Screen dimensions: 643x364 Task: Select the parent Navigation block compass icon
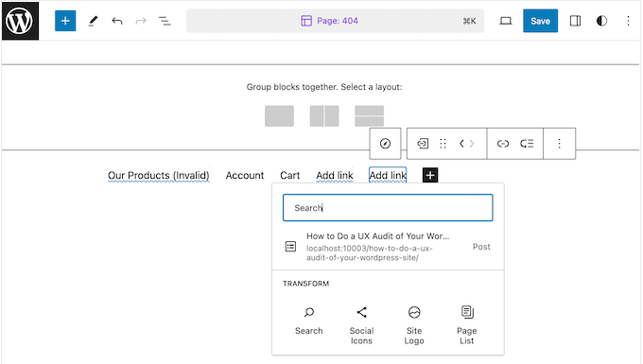pos(385,144)
